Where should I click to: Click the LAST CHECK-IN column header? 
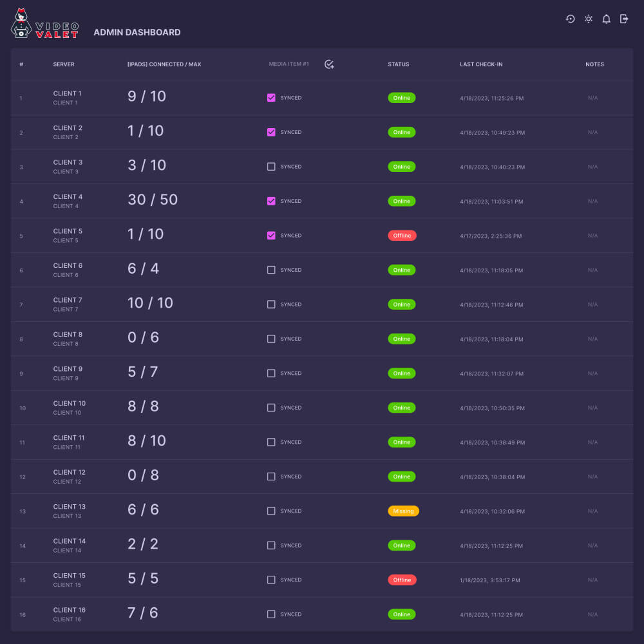[x=481, y=64]
